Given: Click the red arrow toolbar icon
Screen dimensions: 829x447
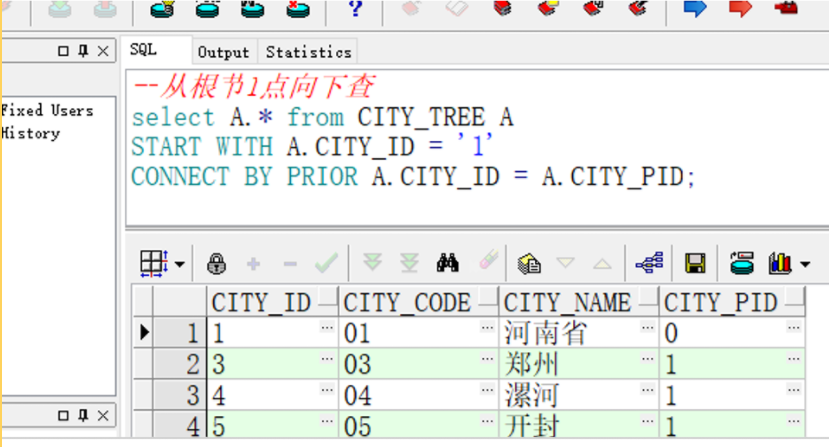Looking at the screenshot, I should pos(740,8).
